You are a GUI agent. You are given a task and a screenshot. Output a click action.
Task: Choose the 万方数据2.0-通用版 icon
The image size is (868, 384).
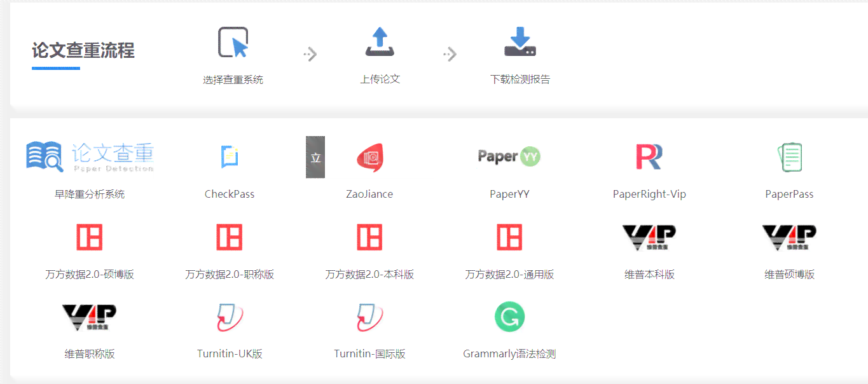coord(509,237)
